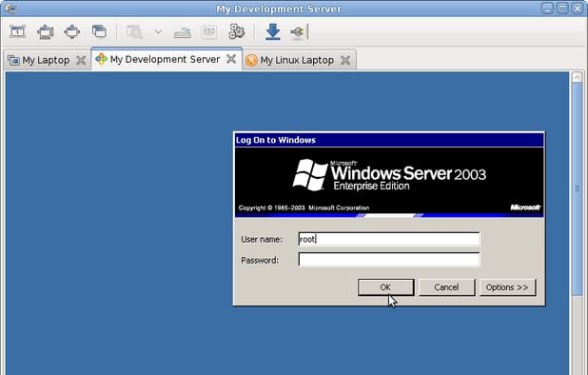The image size is (588, 375).
Task: Click the scrollbar up arrow
Action: tap(577, 77)
